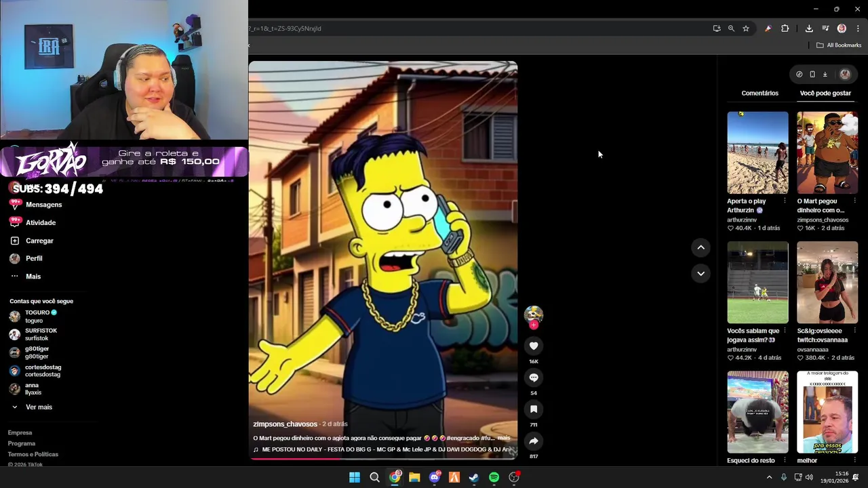Open File Explorer from the taskbar
868x488 pixels.
(x=414, y=478)
